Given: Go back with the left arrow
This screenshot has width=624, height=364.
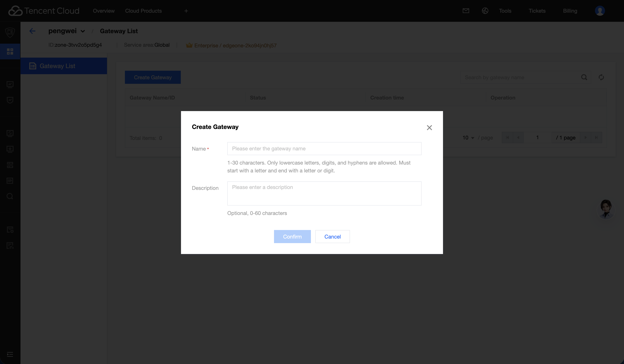Looking at the screenshot, I should pos(32,31).
